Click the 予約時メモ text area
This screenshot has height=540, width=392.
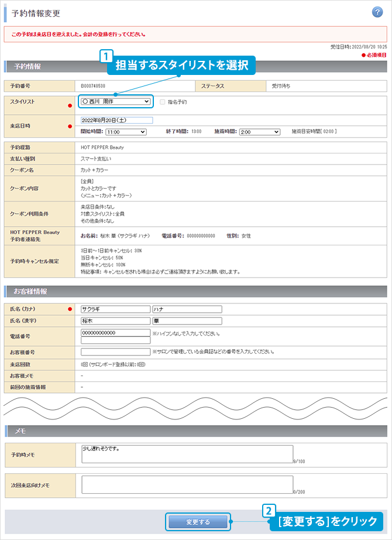(187, 454)
